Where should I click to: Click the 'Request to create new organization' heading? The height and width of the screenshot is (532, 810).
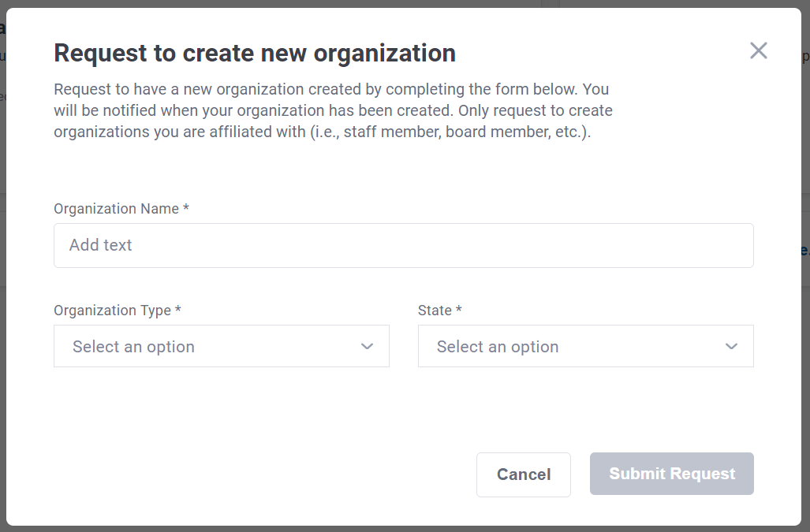point(254,53)
